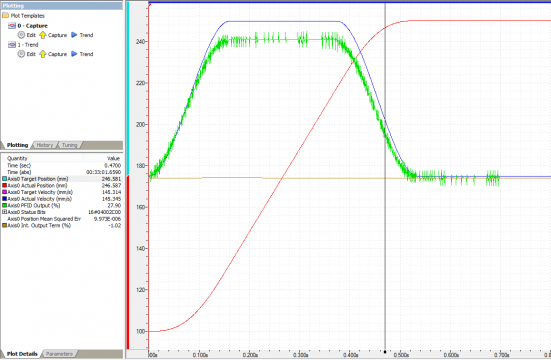Screen dimensions: 551x360
Task: Switch to the Plot Details tab
Action: point(22,354)
